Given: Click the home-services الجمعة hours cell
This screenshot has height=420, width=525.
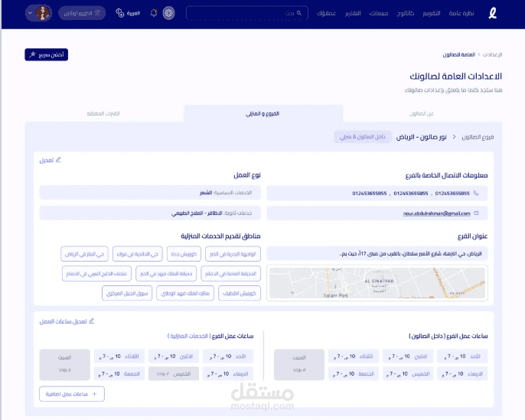Looking at the screenshot, I should tap(119, 374).
